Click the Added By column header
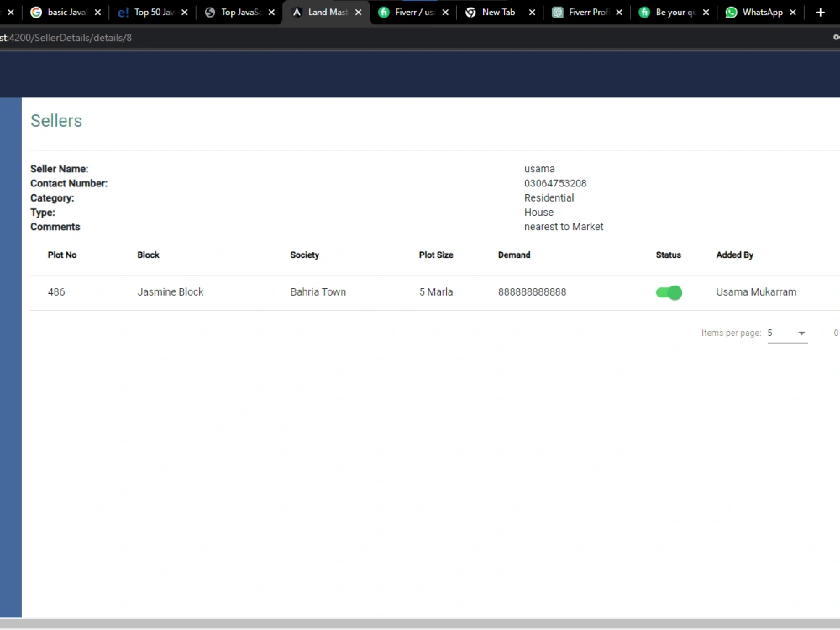This screenshot has width=840, height=630. click(x=734, y=255)
